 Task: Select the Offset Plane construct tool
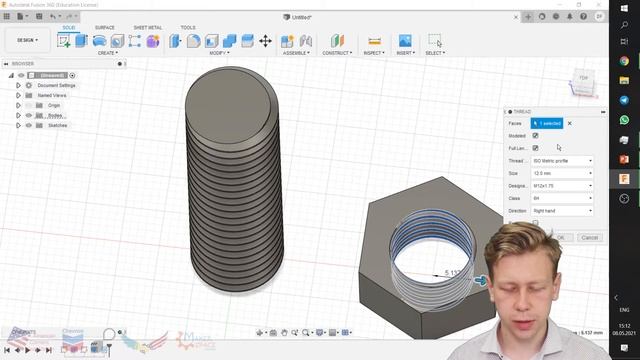(x=337, y=41)
